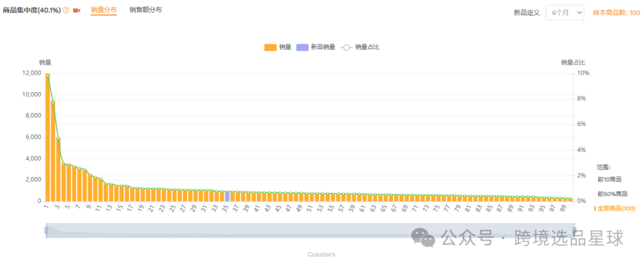This screenshot has height=264, width=644.
Task: Click the dropdown arrow beside 6个月
Action: point(580,13)
